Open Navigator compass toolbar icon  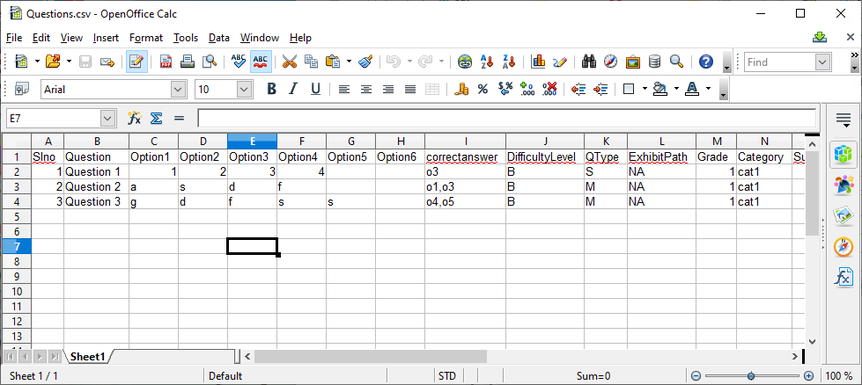tap(611, 62)
